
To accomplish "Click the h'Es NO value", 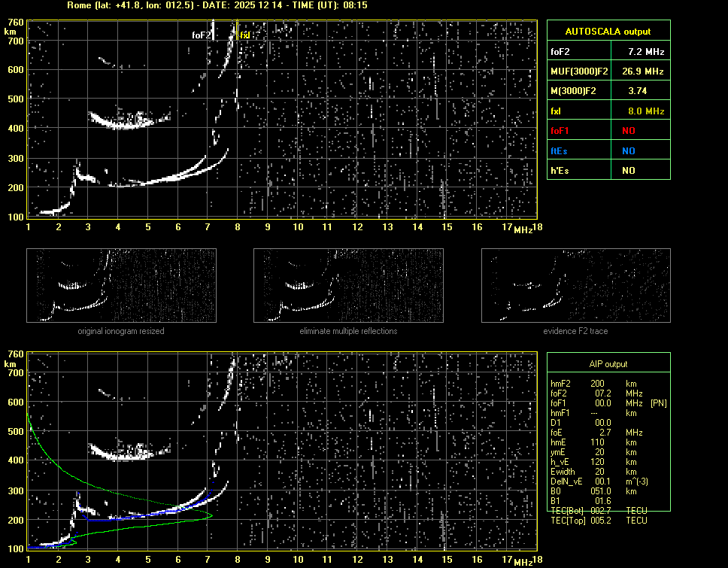I will [628, 171].
